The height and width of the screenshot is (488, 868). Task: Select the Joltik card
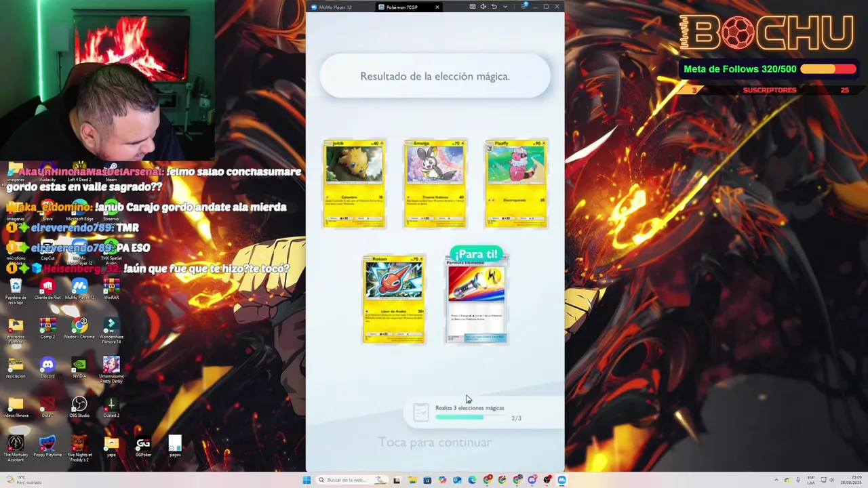354,184
